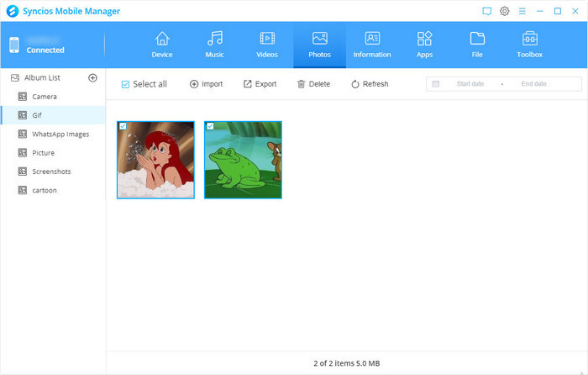Open the Information tab
The image size is (588, 375).
click(372, 45)
